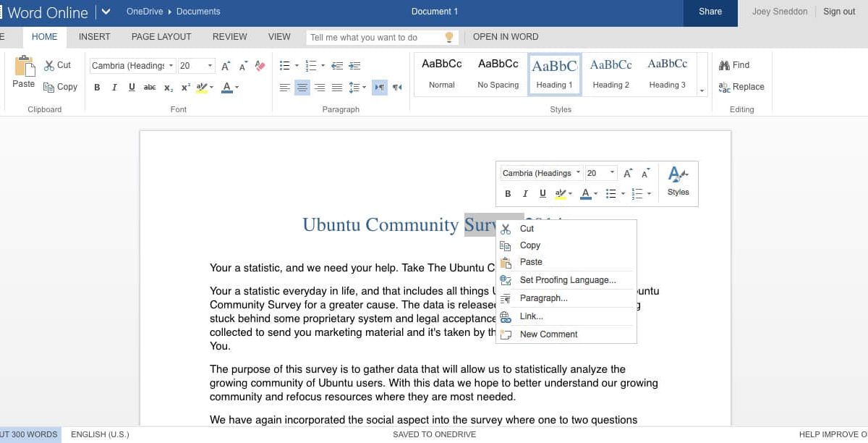Open the ribbon font name dropdown

171,66
